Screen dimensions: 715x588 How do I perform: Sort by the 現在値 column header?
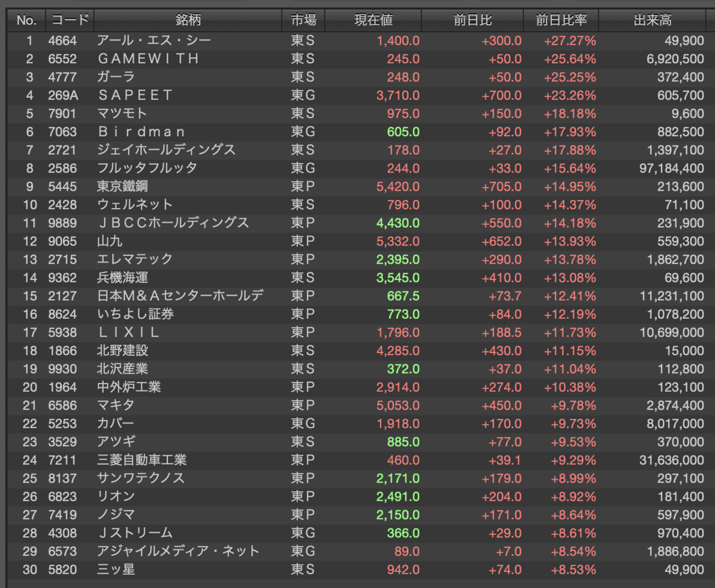(374, 20)
